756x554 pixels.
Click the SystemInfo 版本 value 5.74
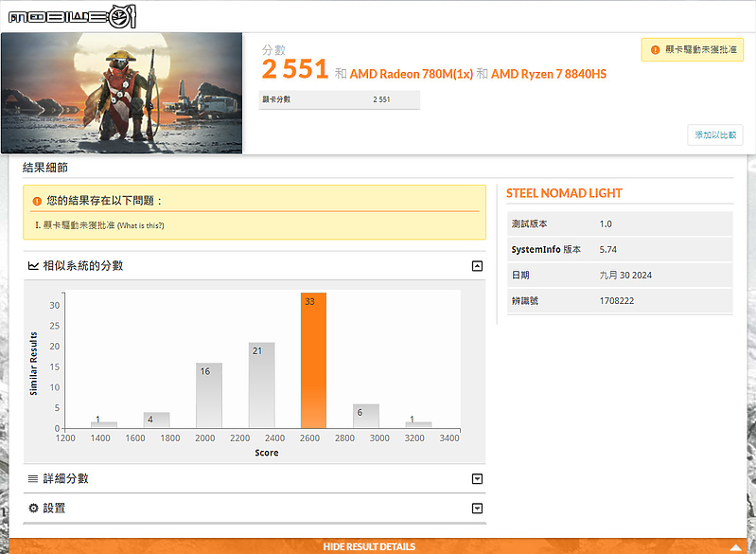tap(608, 249)
